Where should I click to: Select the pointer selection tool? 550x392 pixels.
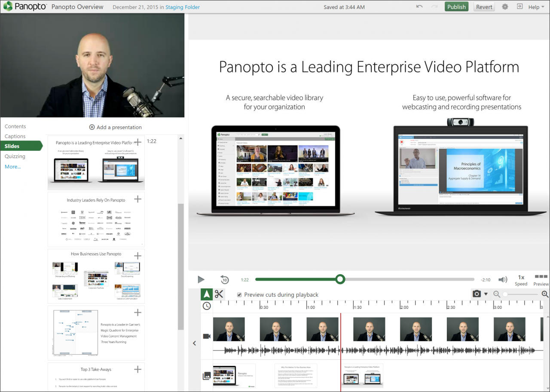207,294
